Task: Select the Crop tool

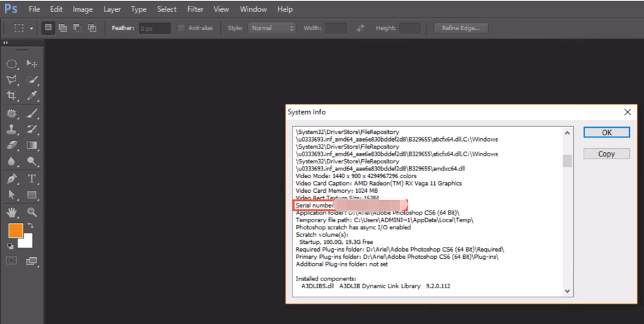Action: 12,96
